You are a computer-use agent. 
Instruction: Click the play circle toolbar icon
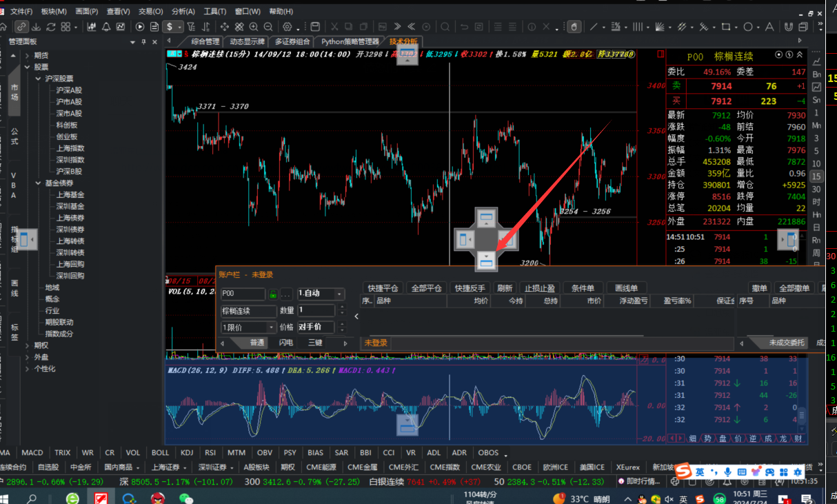pos(140,27)
